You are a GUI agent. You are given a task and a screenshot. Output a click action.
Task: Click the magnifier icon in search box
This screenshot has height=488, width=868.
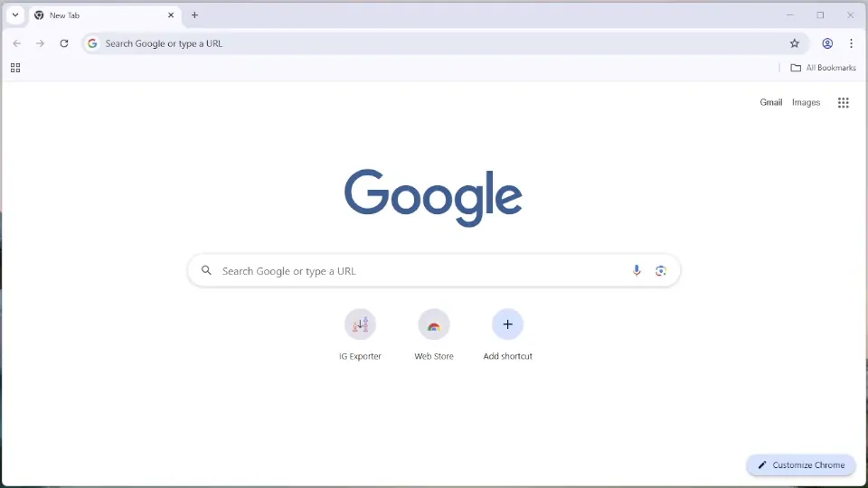(x=206, y=270)
